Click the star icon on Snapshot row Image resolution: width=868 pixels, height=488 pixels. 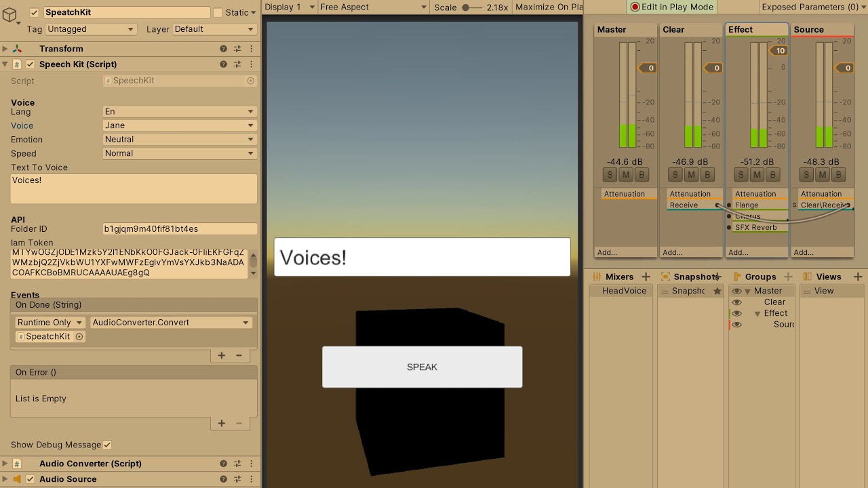(x=717, y=291)
